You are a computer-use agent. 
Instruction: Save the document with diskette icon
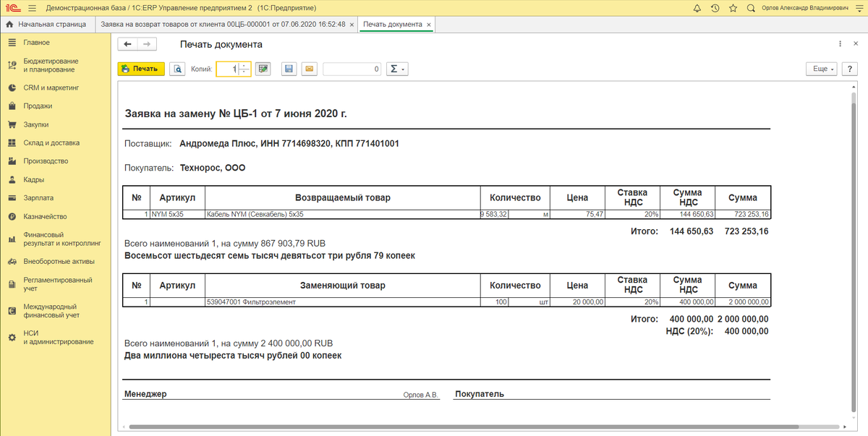click(289, 69)
